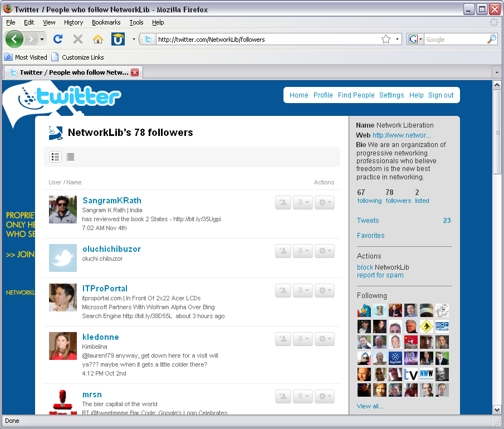504x429 pixels.
Task: Click the scrollbar down arrow
Action: 497,410
